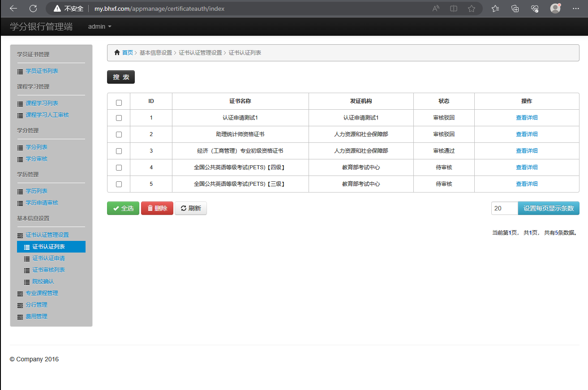Screen dimensions: 588x390
Task: Check the row for PETS【三级】
Action: (x=119, y=184)
